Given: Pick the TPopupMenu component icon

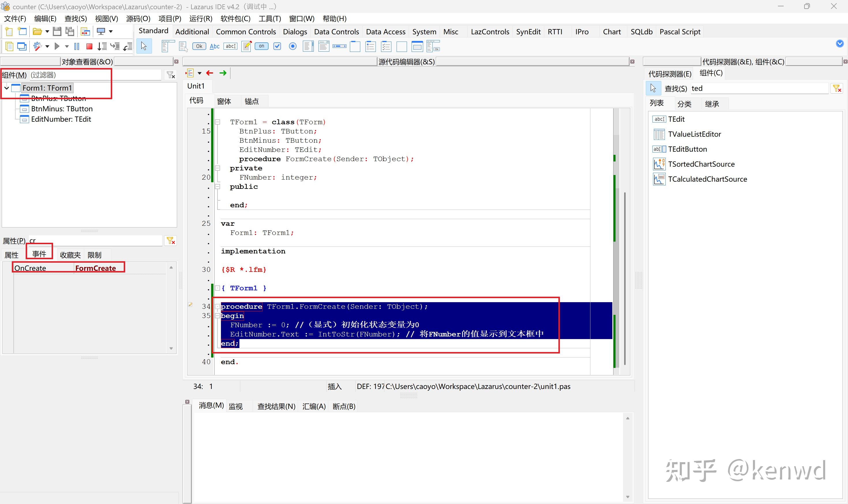Looking at the screenshot, I should click(183, 46).
